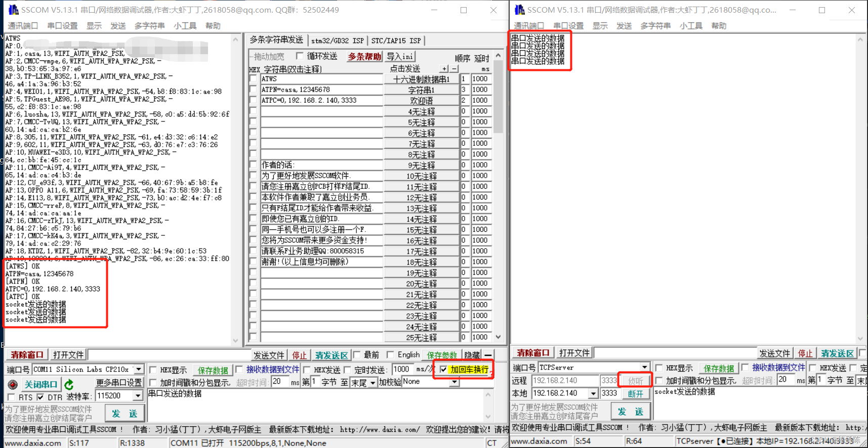Click 多条帮助 button
Screen dimensions: 868x448
pyautogui.click(x=364, y=56)
